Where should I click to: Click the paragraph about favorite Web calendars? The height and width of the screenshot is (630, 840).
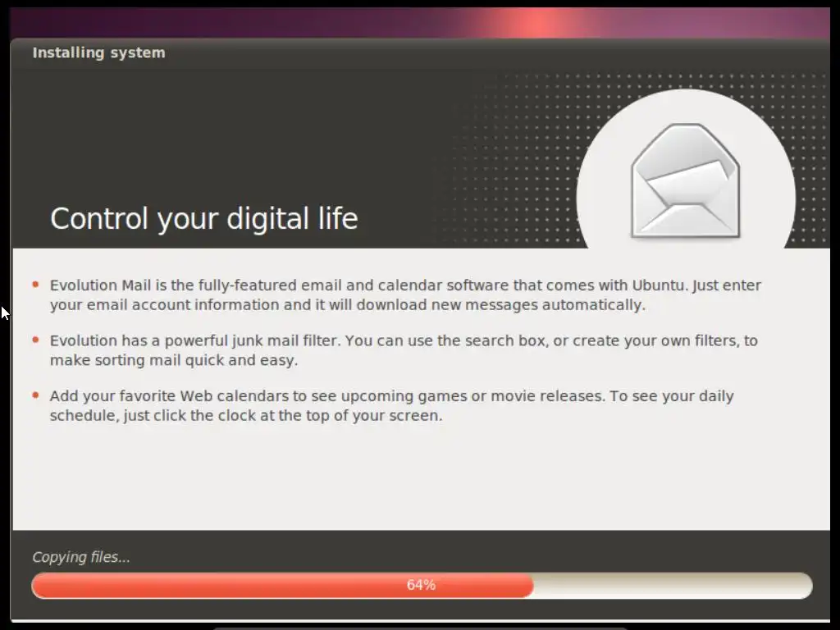tap(391, 405)
